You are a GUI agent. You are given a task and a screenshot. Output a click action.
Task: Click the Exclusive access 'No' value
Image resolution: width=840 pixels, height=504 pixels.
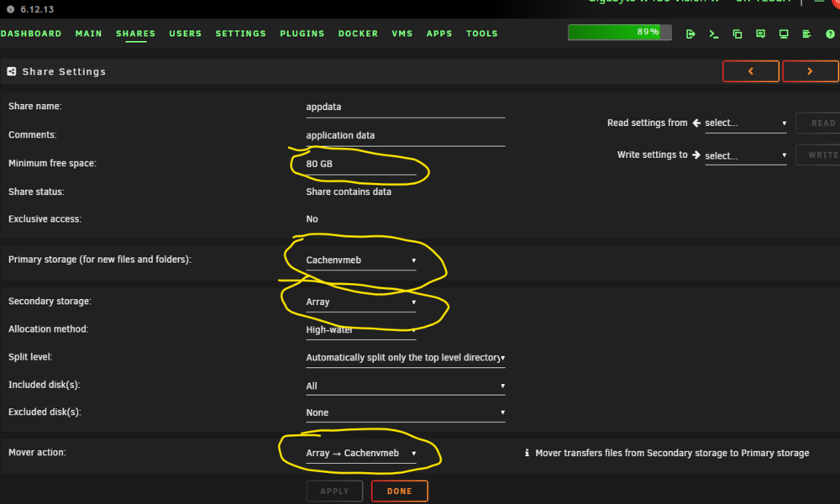pos(312,219)
